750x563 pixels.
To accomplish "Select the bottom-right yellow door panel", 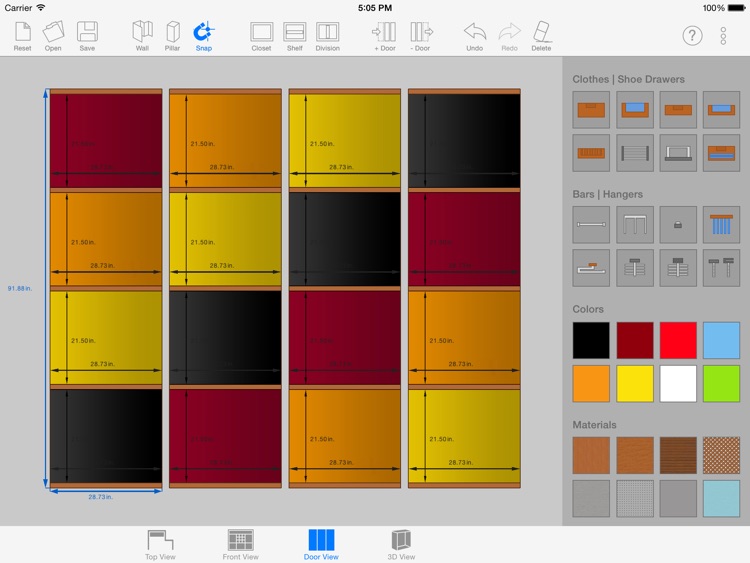I will (x=464, y=436).
